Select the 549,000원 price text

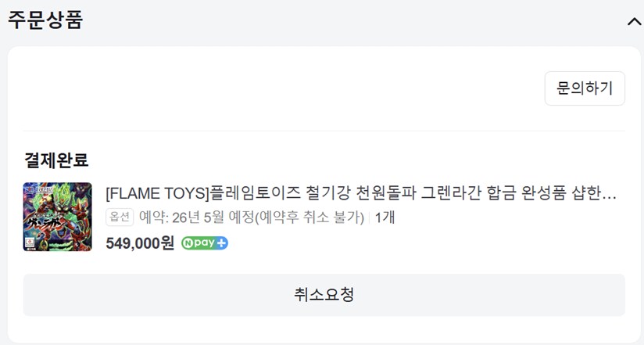[x=140, y=243]
